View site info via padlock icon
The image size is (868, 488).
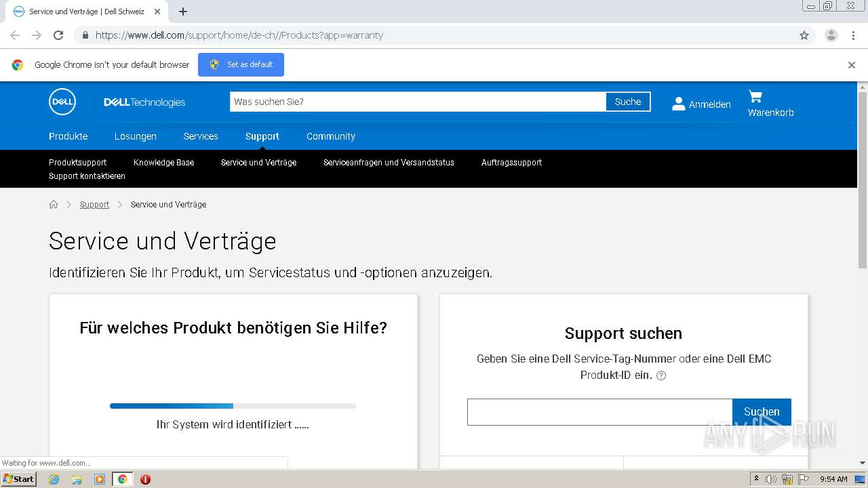(85, 35)
